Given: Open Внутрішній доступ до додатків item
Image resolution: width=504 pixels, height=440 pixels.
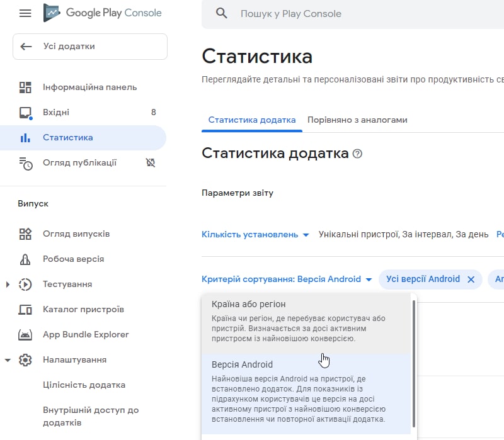Looking at the screenshot, I should [91, 417].
